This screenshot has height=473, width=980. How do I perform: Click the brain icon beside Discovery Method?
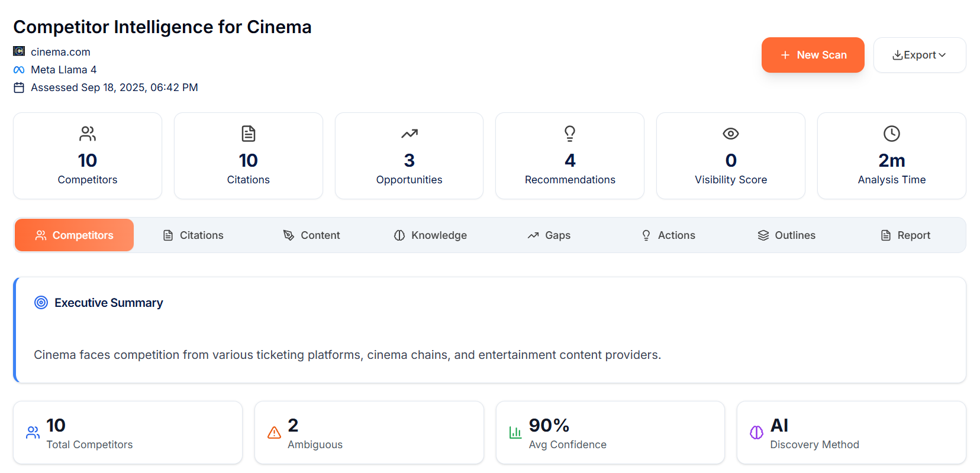point(756,433)
